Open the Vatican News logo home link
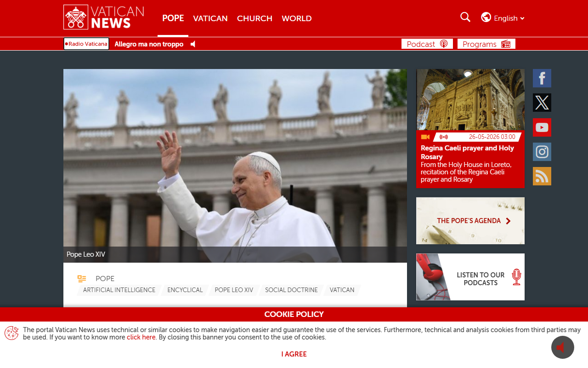Image resolution: width=588 pixels, height=368 pixels. 104,17
